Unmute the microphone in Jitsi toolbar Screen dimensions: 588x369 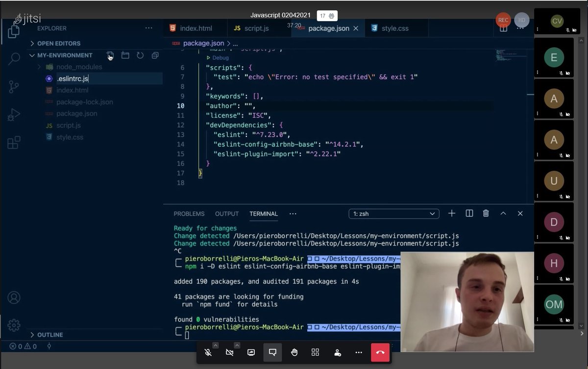tap(208, 352)
